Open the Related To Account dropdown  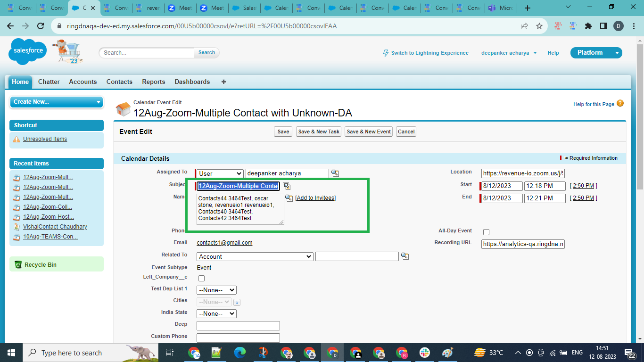255,256
